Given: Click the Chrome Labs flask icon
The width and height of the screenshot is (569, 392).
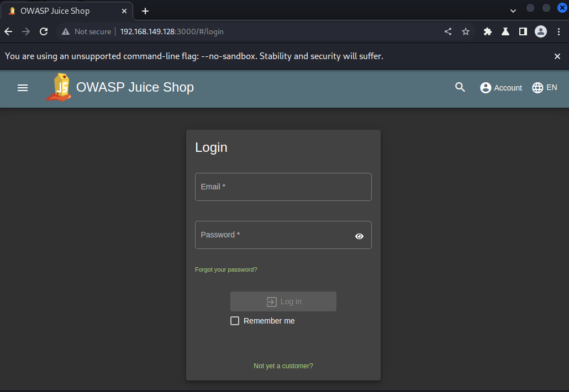Looking at the screenshot, I should 505,31.
